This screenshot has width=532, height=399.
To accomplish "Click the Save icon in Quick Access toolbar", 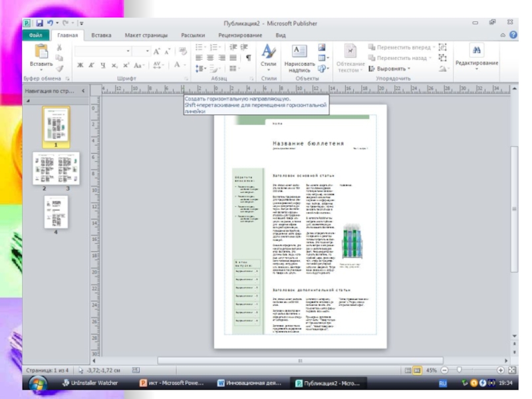I will pos(40,23).
